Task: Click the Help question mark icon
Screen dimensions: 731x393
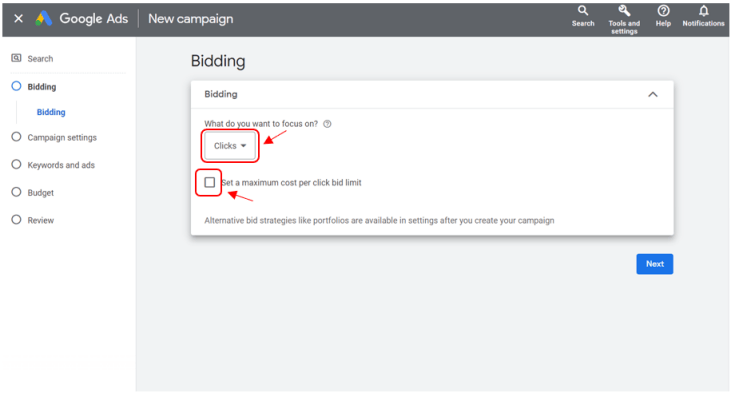Action: click(663, 11)
